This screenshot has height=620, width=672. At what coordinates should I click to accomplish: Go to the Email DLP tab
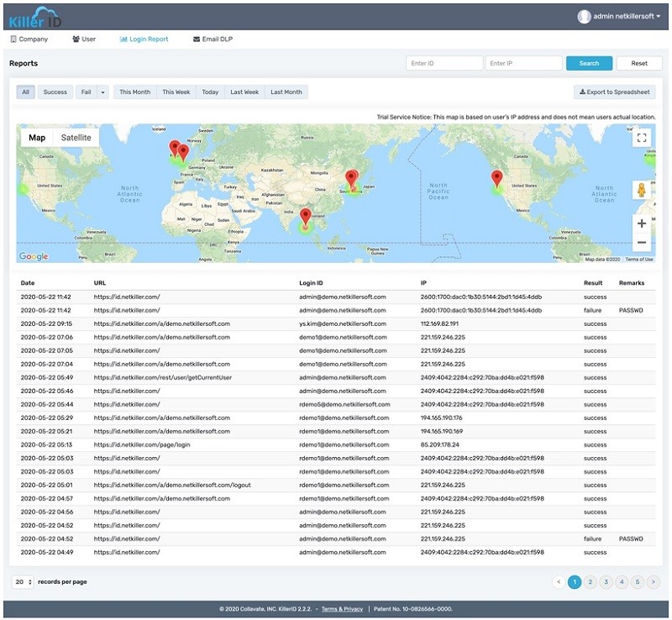pos(213,39)
